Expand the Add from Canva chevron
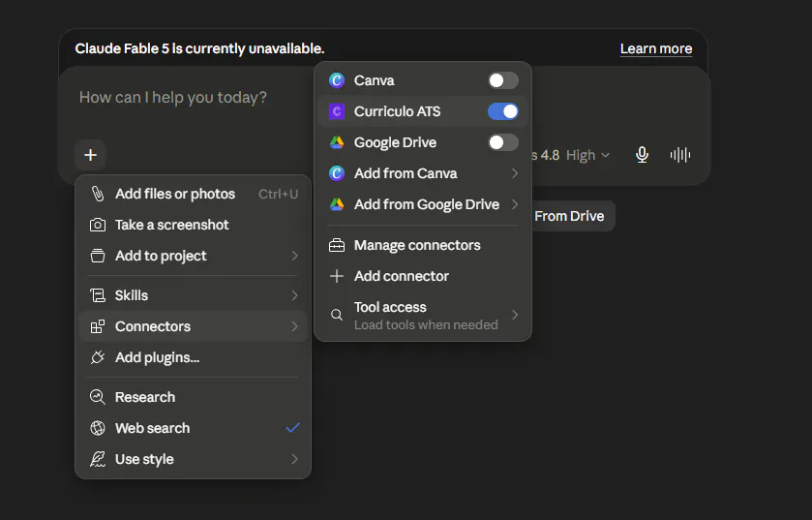The width and height of the screenshot is (812, 520). click(x=514, y=173)
